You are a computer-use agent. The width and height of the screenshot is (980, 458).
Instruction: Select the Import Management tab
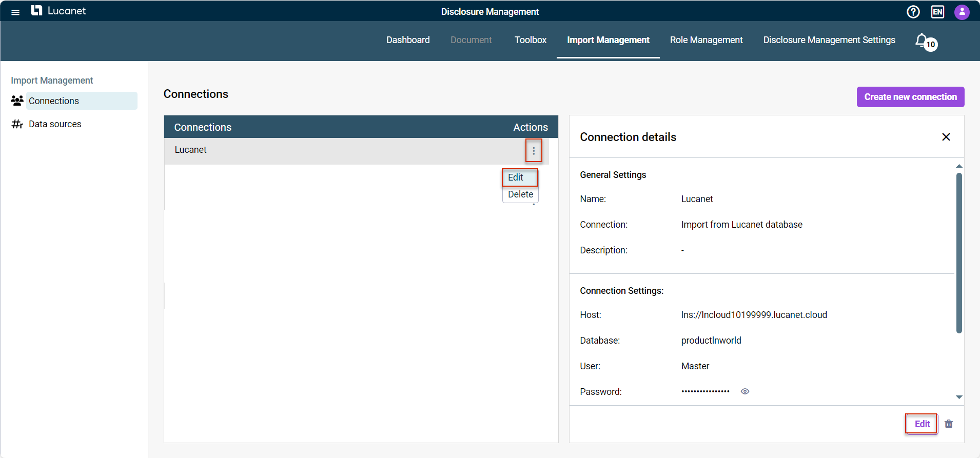coord(608,40)
